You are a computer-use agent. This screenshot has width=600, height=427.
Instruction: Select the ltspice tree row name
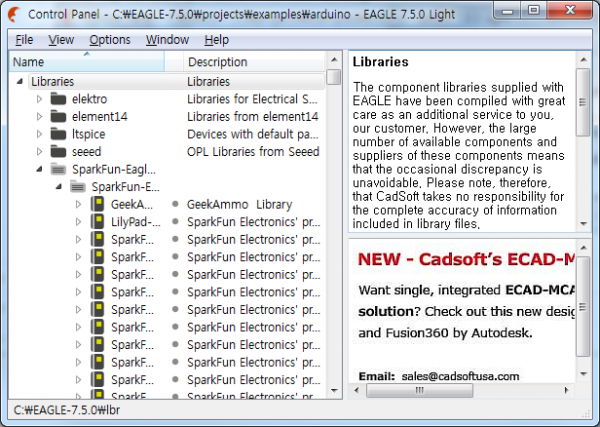pos(88,134)
